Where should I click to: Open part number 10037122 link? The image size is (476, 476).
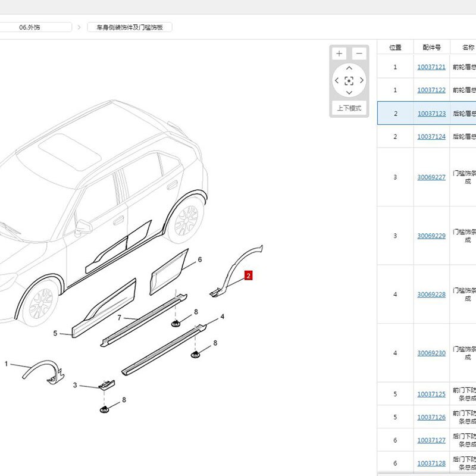(431, 90)
